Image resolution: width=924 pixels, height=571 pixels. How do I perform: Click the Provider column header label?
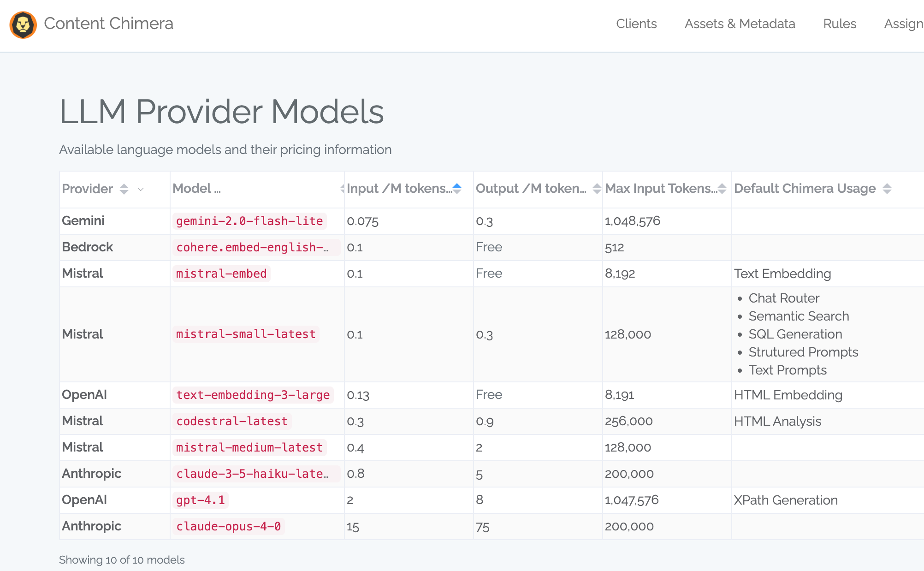(x=87, y=189)
